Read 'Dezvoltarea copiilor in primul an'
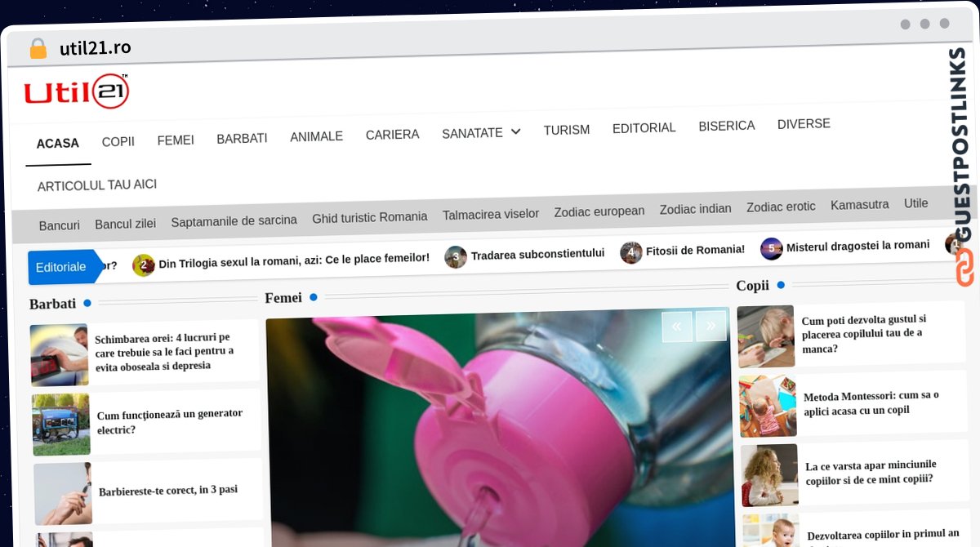 click(x=884, y=536)
